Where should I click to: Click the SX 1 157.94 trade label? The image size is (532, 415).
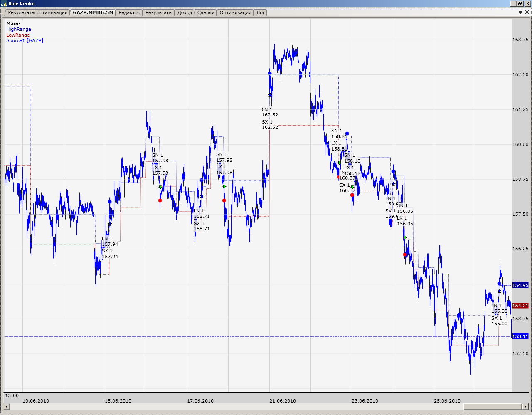pyautogui.click(x=110, y=254)
